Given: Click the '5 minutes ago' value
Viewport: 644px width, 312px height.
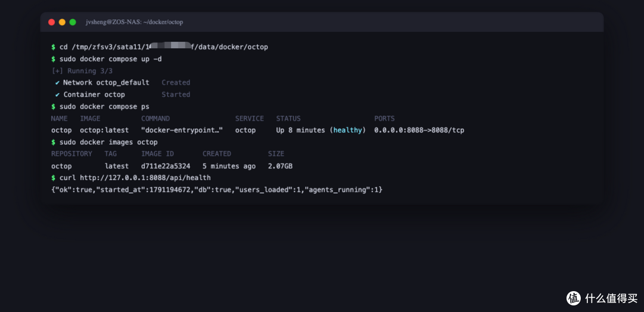Looking at the screenshot, I should (x=229, y=166).
